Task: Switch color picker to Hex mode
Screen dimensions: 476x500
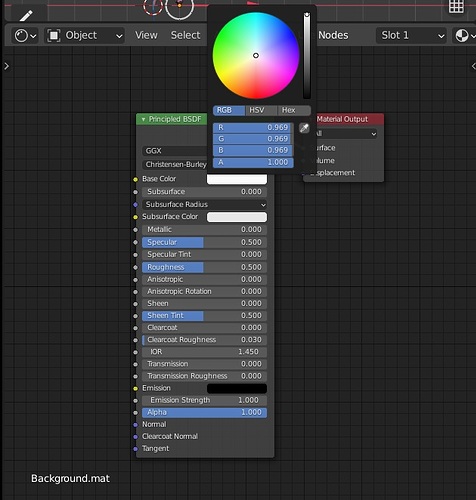Action: (294, 110)
